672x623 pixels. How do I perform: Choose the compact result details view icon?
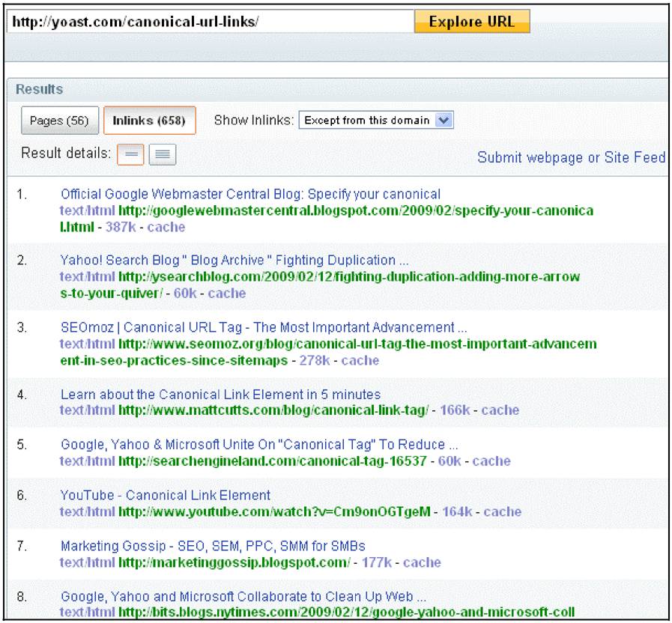tap(130, 154)
